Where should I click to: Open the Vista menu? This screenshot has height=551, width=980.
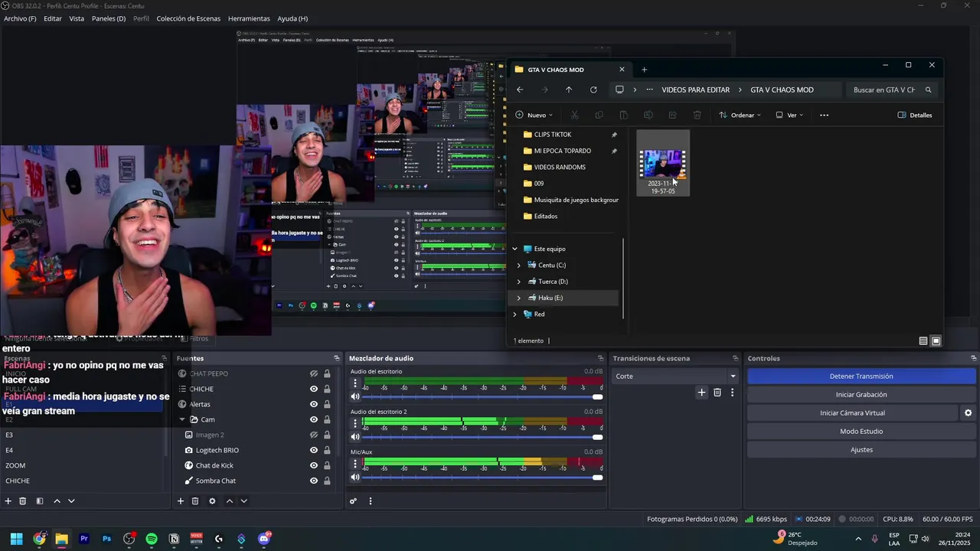77,18
